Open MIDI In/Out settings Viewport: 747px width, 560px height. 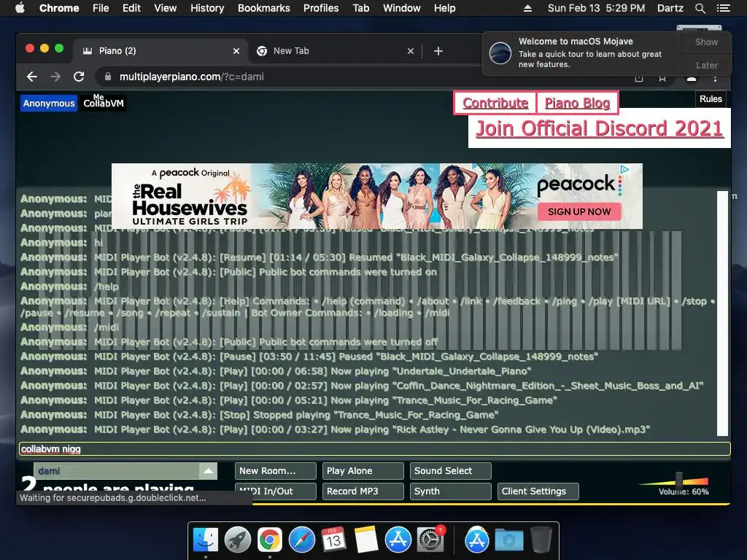[x=275, y=491]
